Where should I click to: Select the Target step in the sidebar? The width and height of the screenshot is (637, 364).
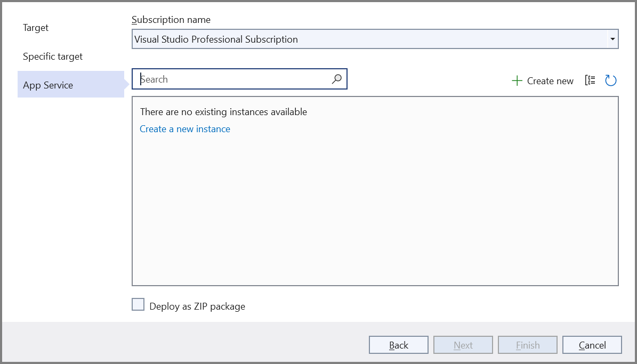point(35,27)
